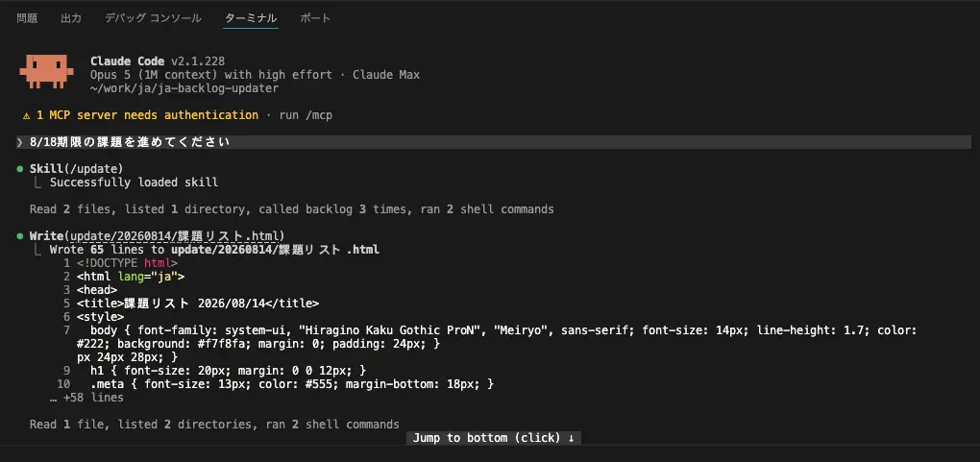980x462 pixels.
Task: Switch to the ポート tab
Action: pos(315,18)
